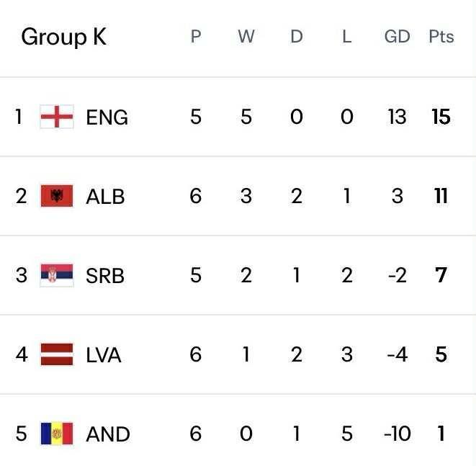Click the D column header
The width and height of the screenshot is (476, 466).
[297, 37]
